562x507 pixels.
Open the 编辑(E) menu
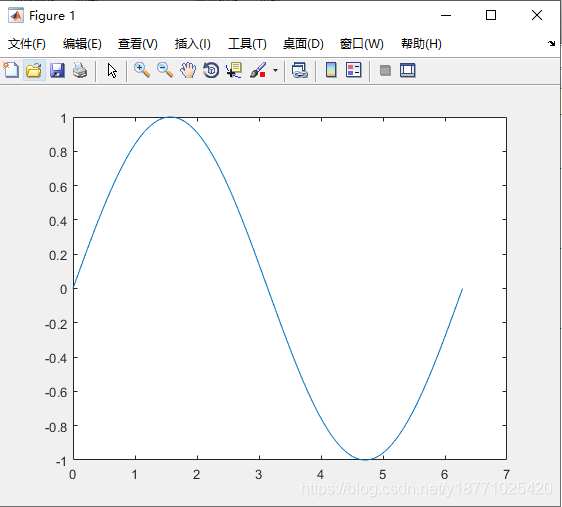[x=82, y=44]
